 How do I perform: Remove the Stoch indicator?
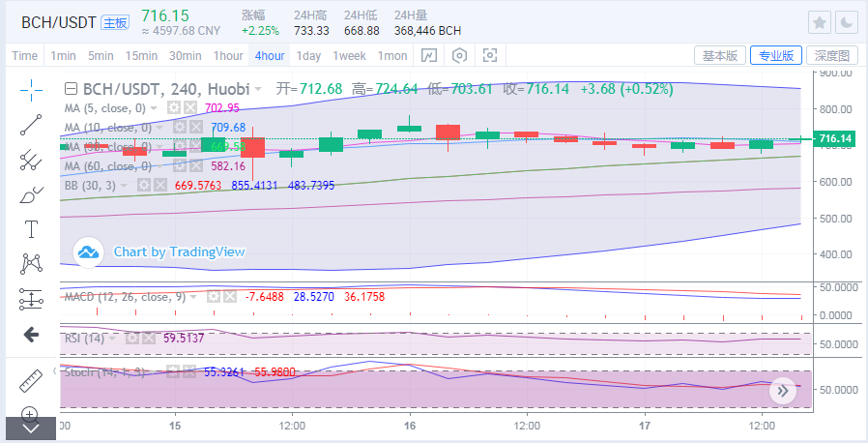(x=189, y=372)
